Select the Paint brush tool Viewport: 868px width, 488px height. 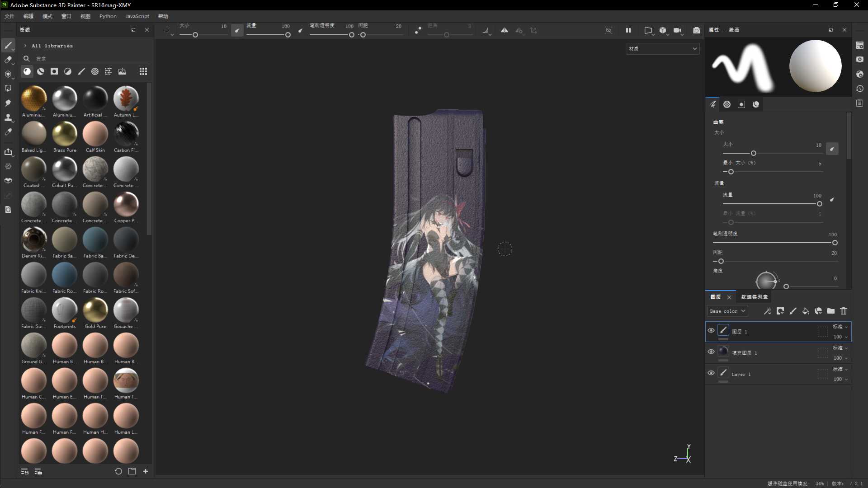coord(8,45)
